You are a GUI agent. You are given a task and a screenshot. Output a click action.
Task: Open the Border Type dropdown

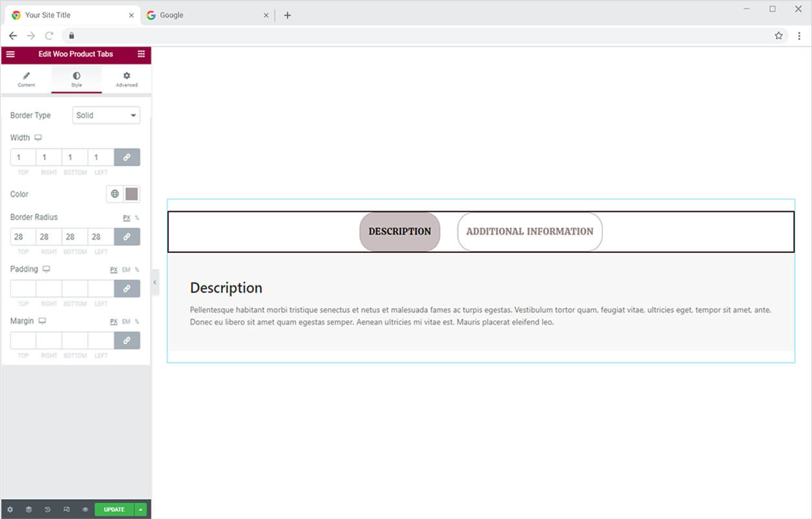click(x=106, y=116)
